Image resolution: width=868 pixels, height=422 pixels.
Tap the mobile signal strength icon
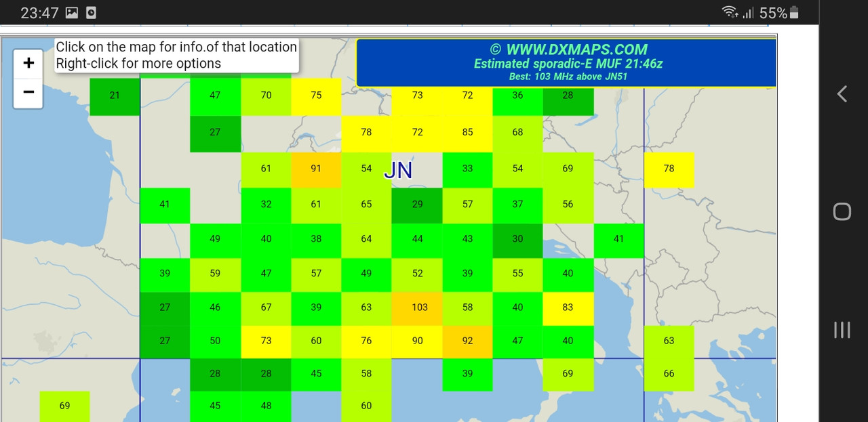[748, 13]
